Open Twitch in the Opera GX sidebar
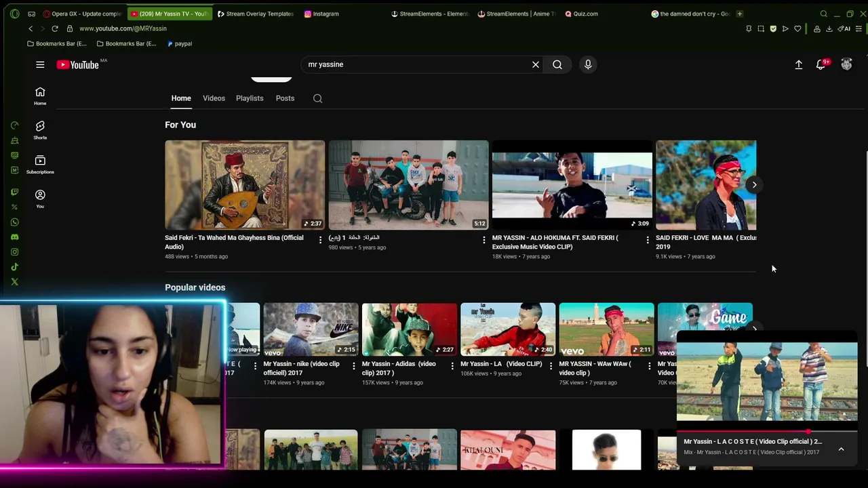 point(14,192)
